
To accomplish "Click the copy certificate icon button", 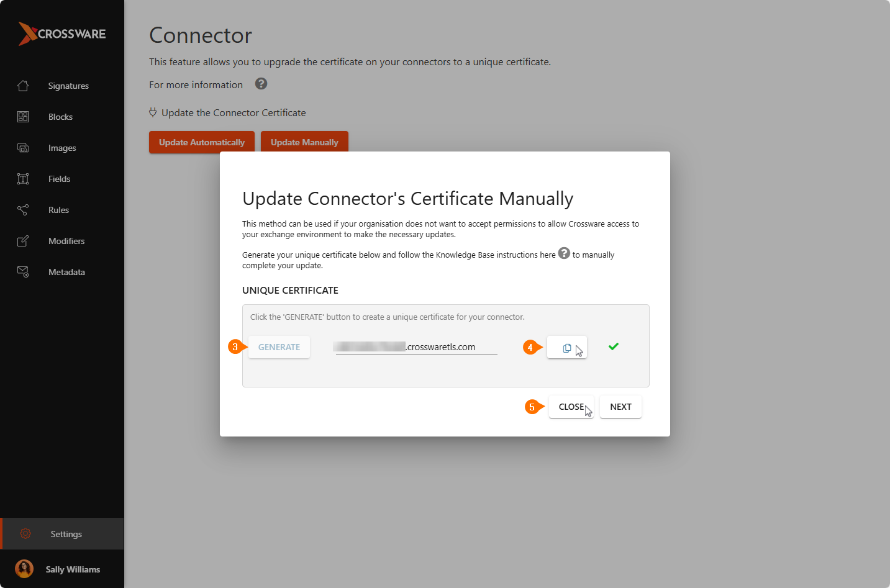I will pos(566,348).
